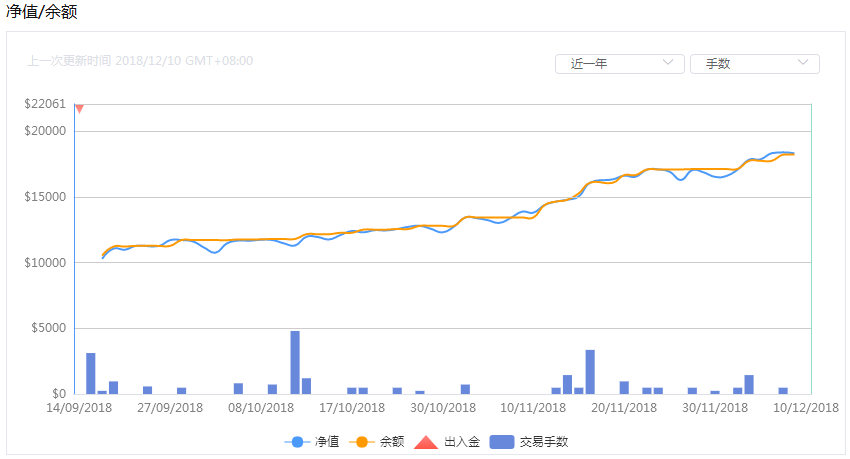Toggle the 净值 series via legend text
This screenshot has width=850, height=459.
(328, 441)
